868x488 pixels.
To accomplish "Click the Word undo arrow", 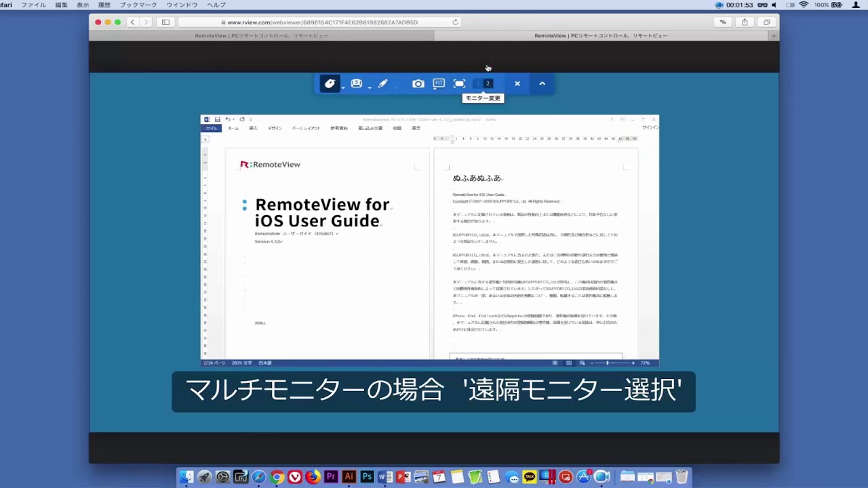I will [x=228, y=119].
